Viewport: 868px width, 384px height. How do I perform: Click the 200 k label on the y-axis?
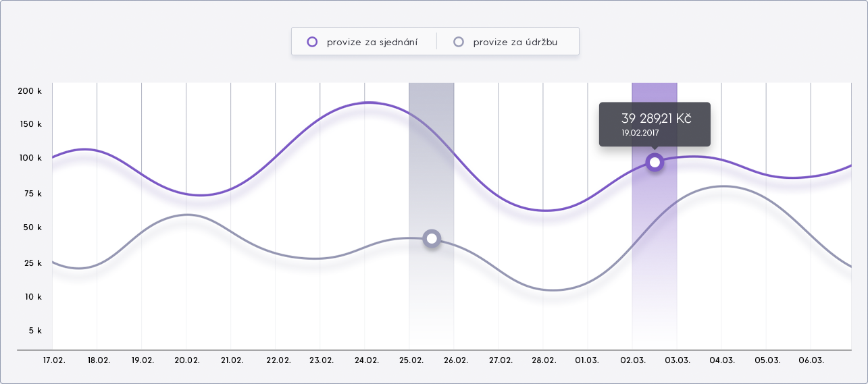[x=30, y=90]
